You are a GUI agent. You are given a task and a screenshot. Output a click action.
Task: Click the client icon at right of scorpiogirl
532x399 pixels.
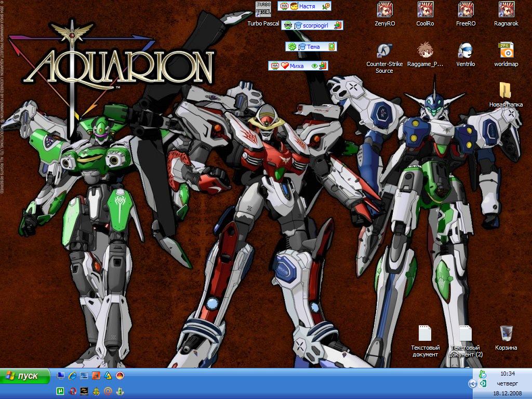pyautogui.click(x=338, y=25)
